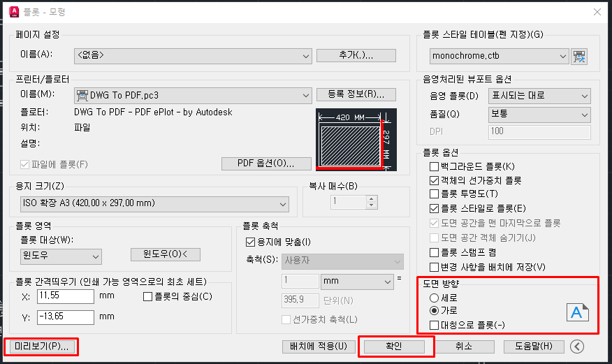Open 플롯 대상 윈도우 dropdown

[x=61, y=256]
